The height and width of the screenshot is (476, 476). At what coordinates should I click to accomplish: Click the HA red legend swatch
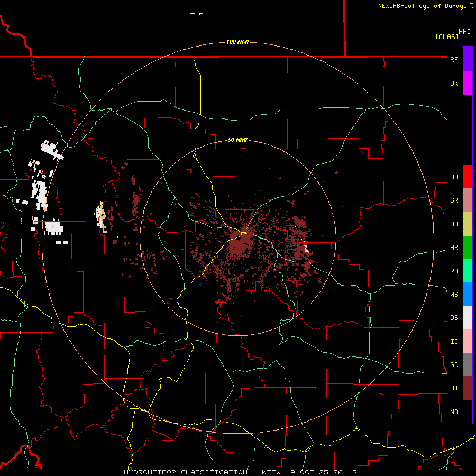tap(467, 177)
